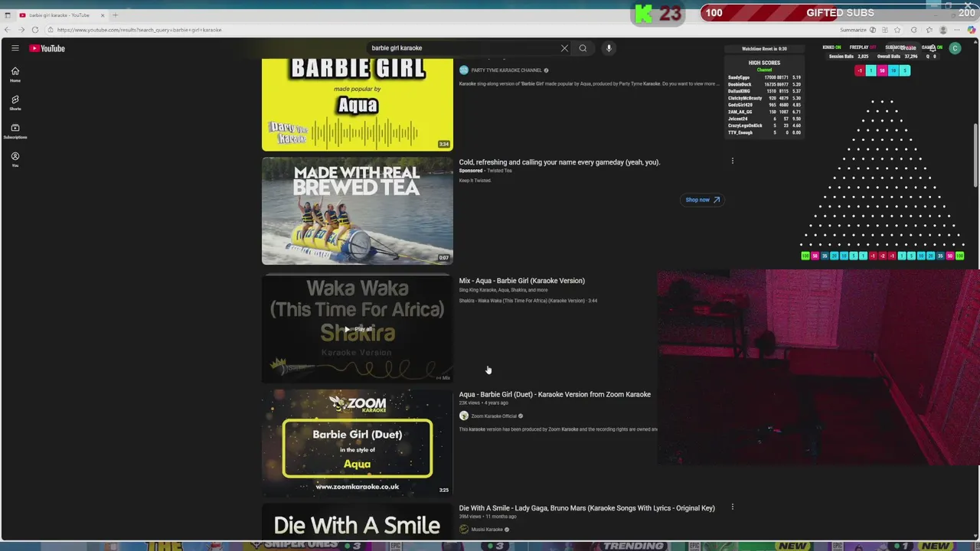Image resolution: width=980 pixels, height=551 pixels.
Task: Go back in browser history
Action: [x=7, y=30]
